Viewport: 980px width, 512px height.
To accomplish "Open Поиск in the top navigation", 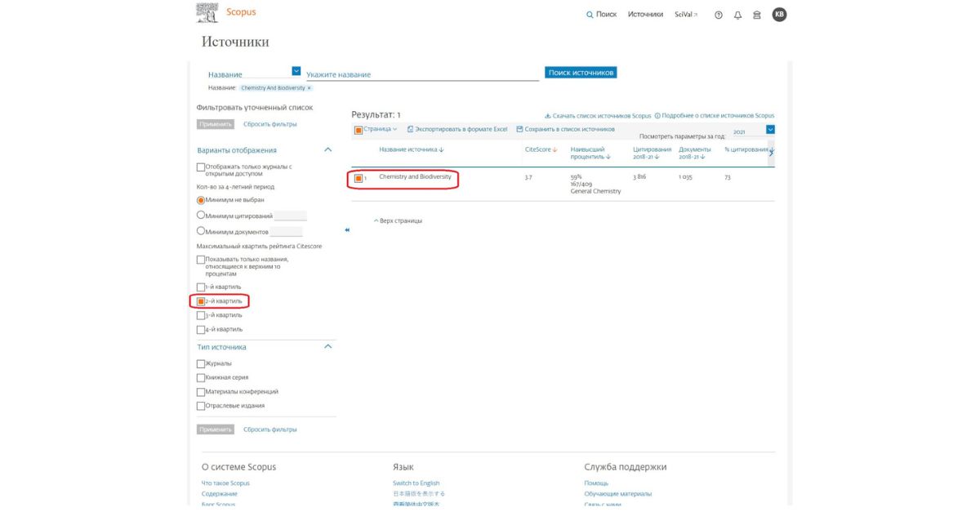I will tap(602, 15).
